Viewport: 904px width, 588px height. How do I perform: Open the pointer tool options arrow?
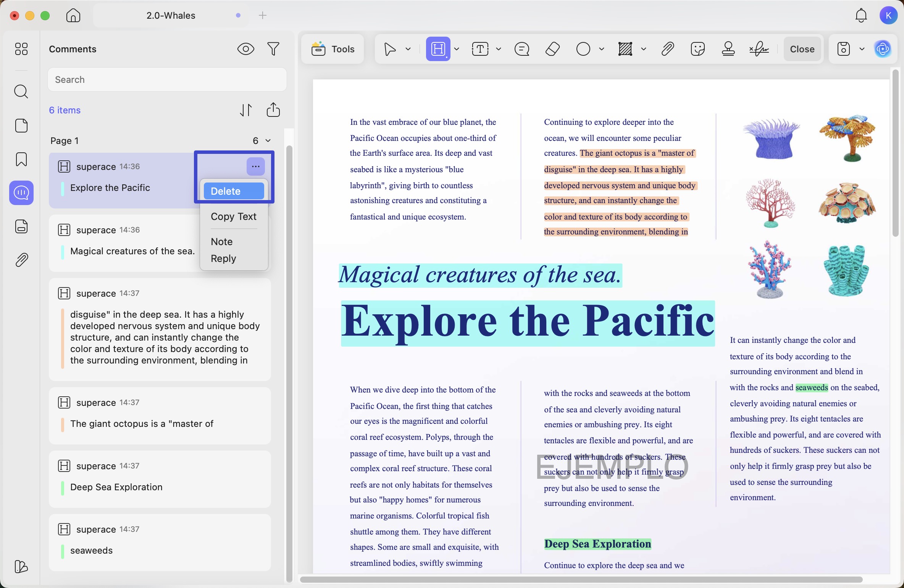pos(408,49)
